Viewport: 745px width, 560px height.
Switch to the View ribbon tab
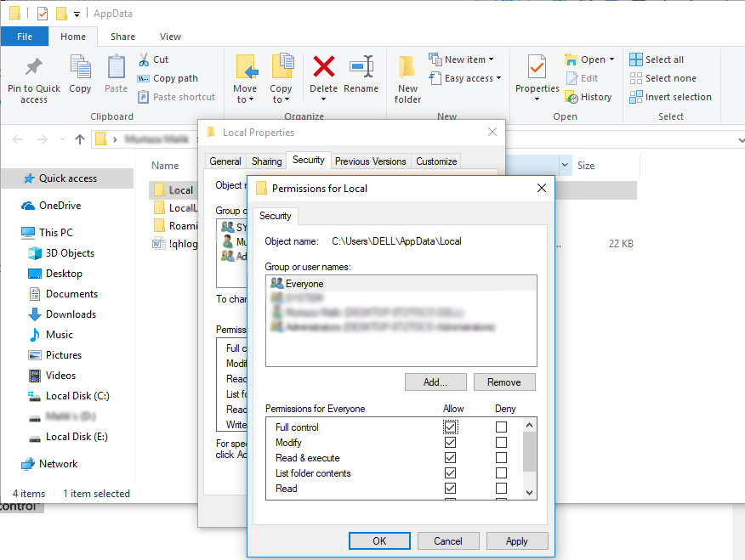[x=170, y=37]
